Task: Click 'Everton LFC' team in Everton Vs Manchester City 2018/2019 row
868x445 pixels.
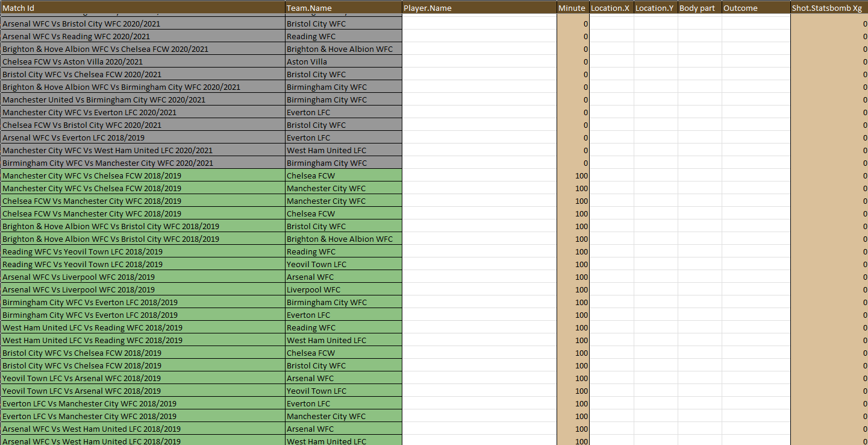Action: [343, 403]
